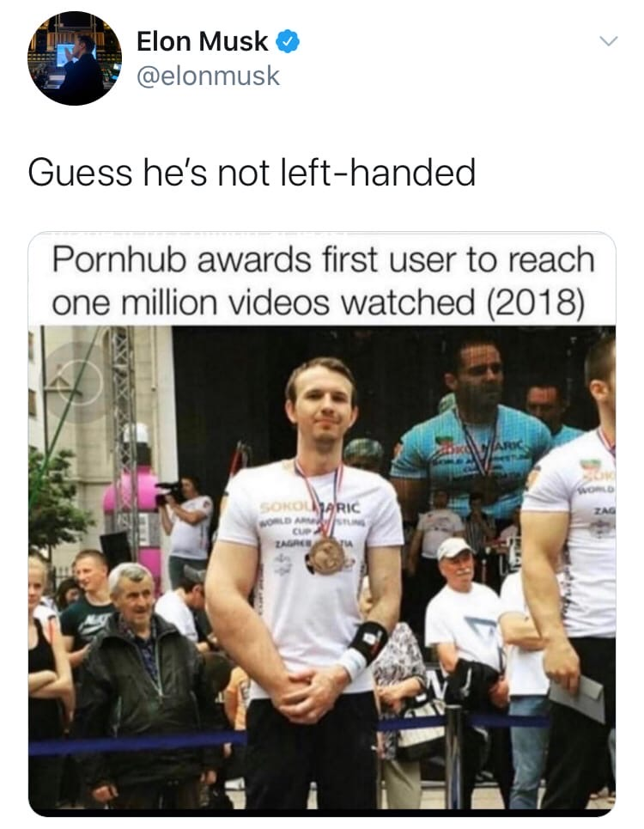Viewport: 644px width, 829px height.
Task: Click the SOKOL MARIC shirt lettering
Action: click(310, 508)
